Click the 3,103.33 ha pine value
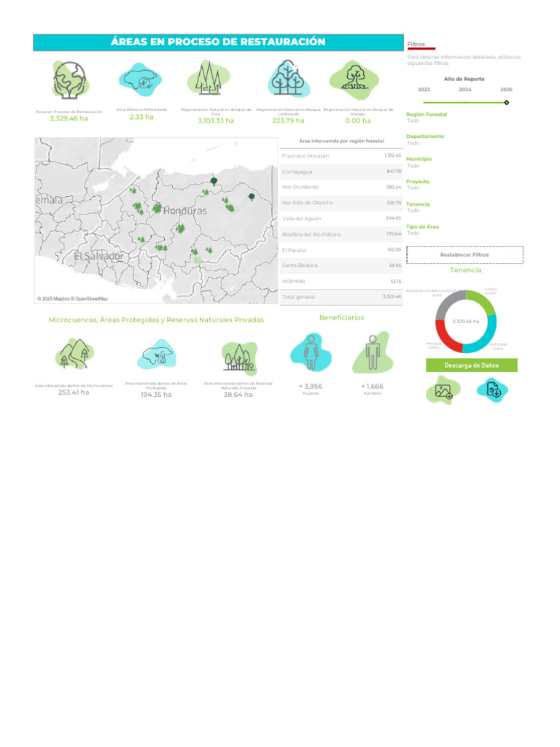This screenshot has width=560, height=747. pyautogui.click(x=216, y=120)
